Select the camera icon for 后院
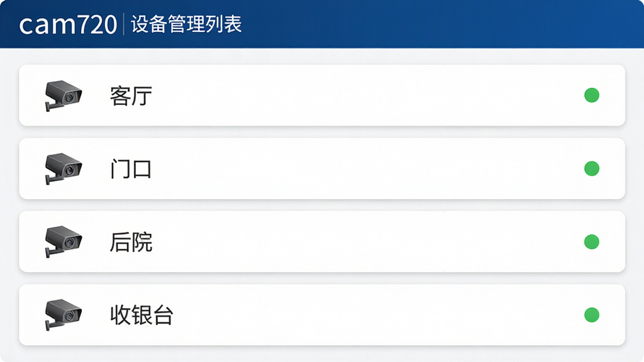 pos(64,242)
